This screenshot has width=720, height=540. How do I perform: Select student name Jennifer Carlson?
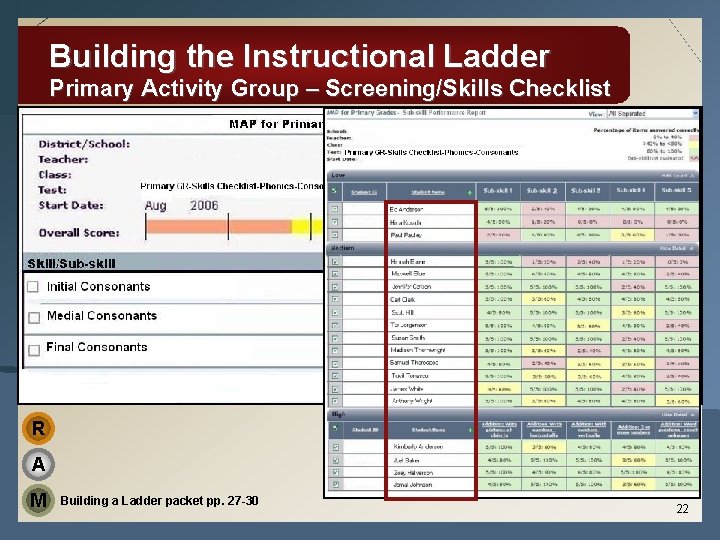click(411, 287)
